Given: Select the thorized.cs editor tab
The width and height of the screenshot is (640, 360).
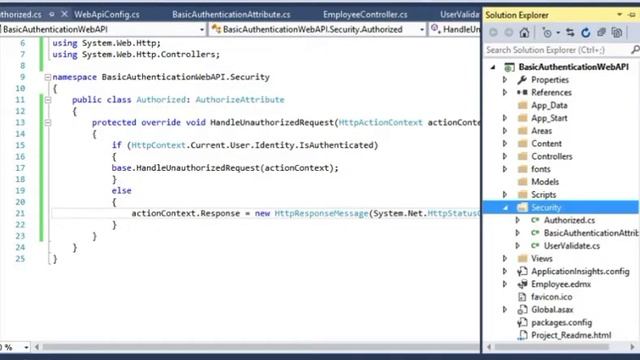Looking at the screenshot, I should [21, 14].
